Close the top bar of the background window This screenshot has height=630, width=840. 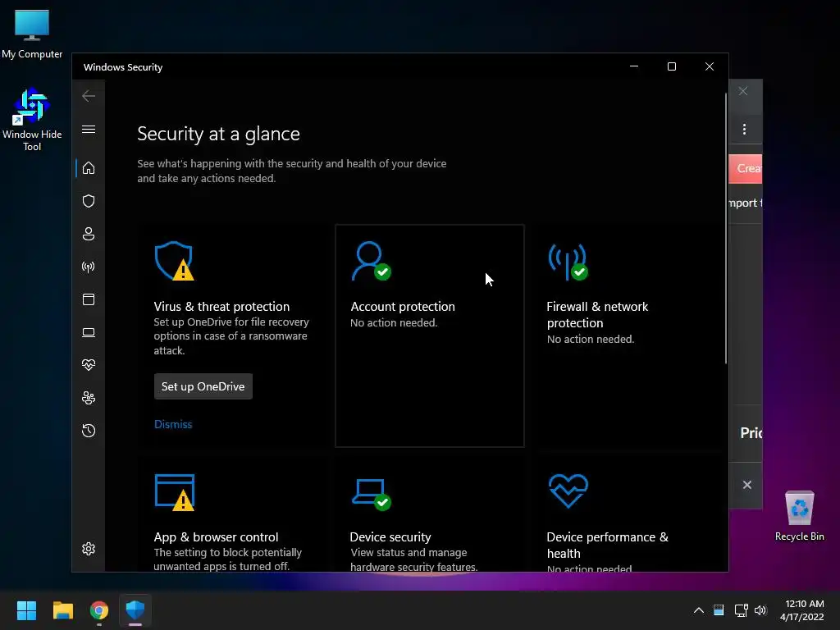[x=743, y=91]
